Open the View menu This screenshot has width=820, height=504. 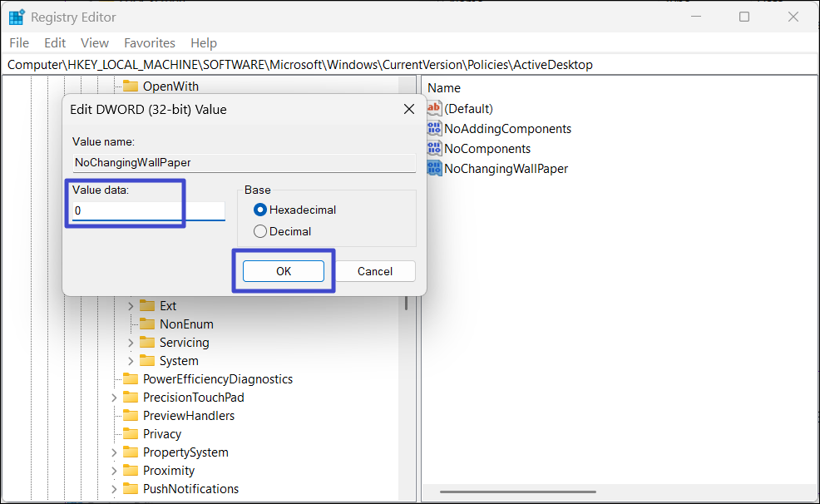[x=95, y=43]
